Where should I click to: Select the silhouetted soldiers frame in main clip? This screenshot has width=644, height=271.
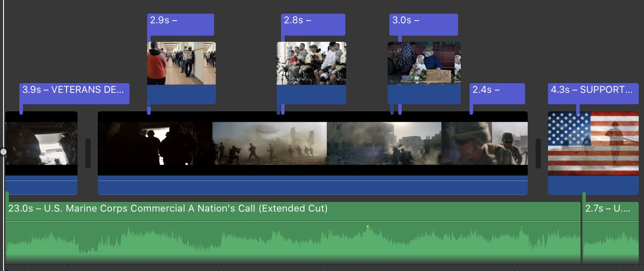155,143
